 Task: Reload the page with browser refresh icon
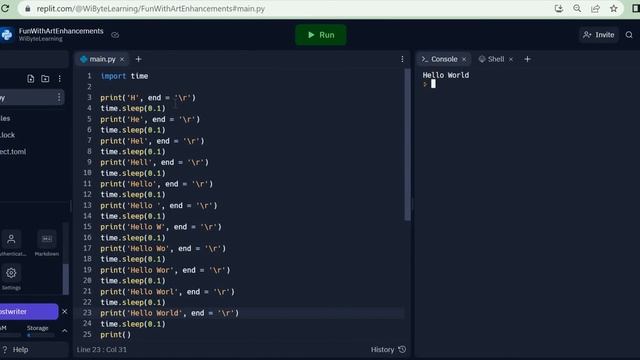[x=5, y=8]
